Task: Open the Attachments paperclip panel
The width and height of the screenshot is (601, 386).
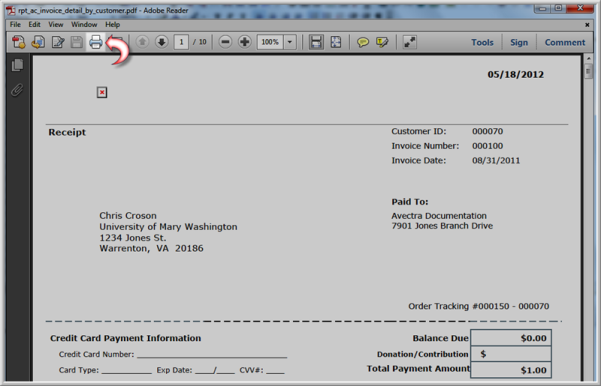Action: [16, 90]
